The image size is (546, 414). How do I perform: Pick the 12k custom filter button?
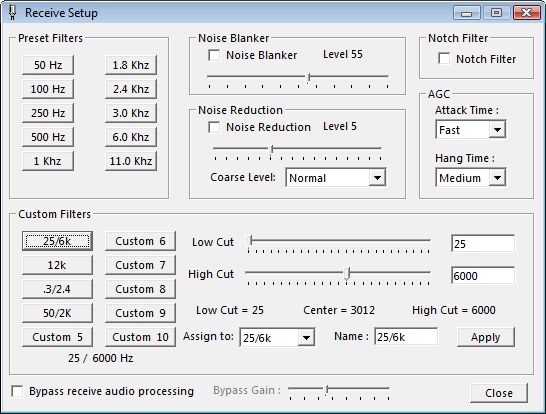coord(57,265)
